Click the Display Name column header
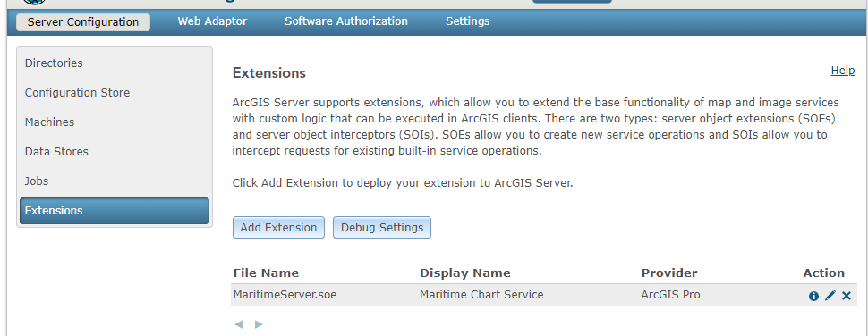This screenshot has width=868, height=336. pos(465,273)
